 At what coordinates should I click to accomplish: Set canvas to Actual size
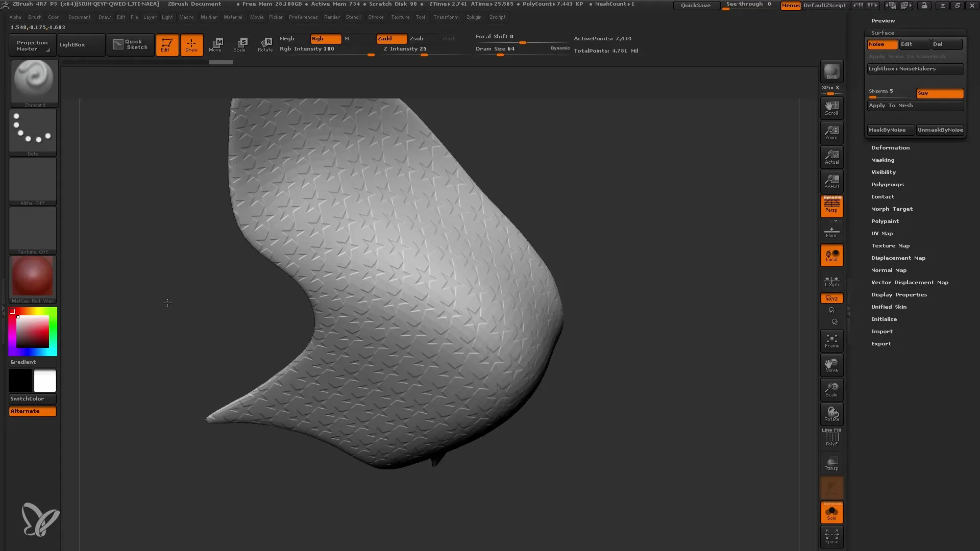pyautogui.click(x=831, y=157)
